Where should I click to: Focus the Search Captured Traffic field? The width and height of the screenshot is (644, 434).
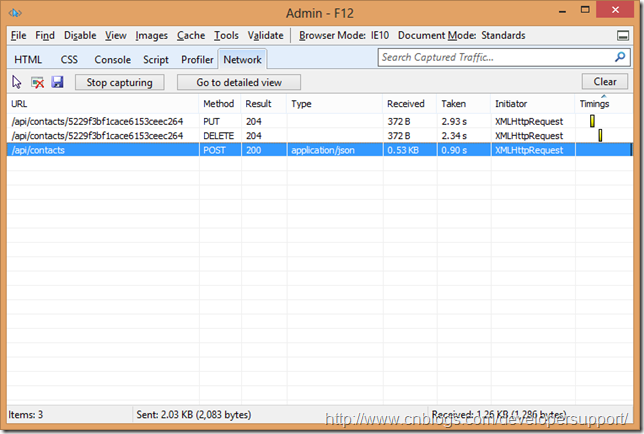tap(495, 58)
